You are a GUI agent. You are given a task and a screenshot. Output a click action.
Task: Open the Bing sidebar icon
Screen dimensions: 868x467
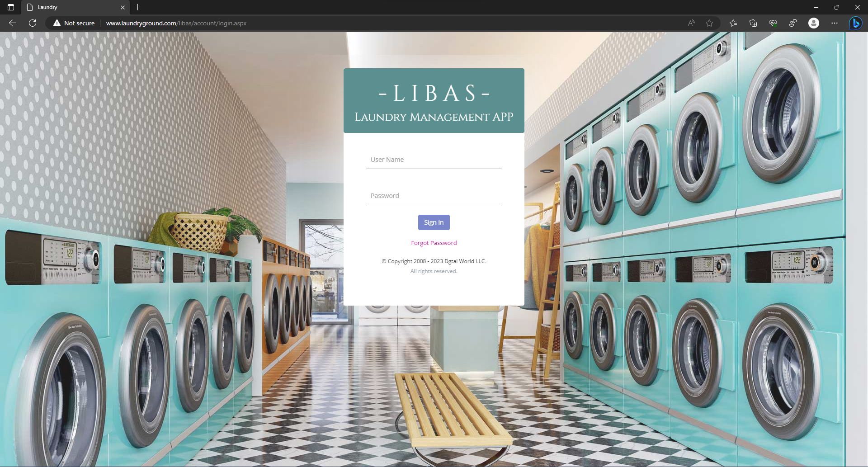(x=855, y=23)
